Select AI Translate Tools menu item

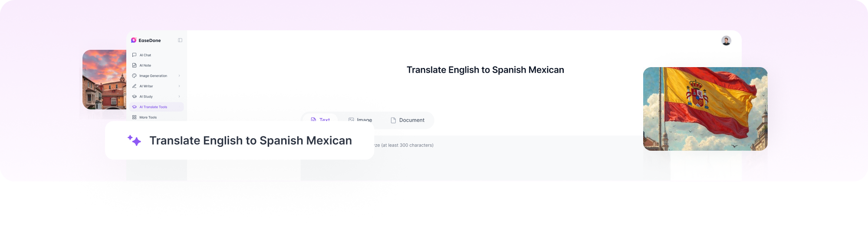point(156,107)
